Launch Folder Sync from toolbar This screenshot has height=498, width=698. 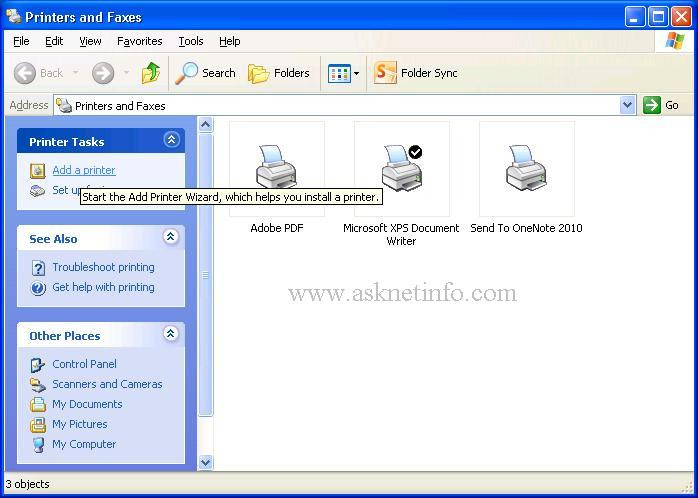416,73
